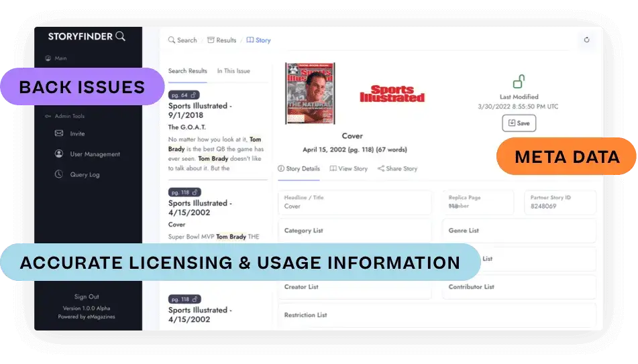Click the Replica Page Number field

coord(478,202)
